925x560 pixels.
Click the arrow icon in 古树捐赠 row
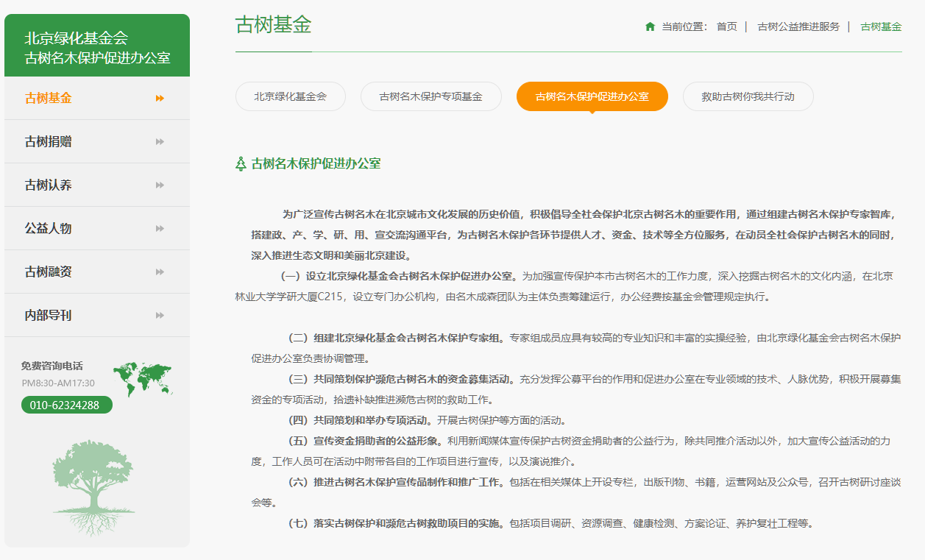[160, 142]
